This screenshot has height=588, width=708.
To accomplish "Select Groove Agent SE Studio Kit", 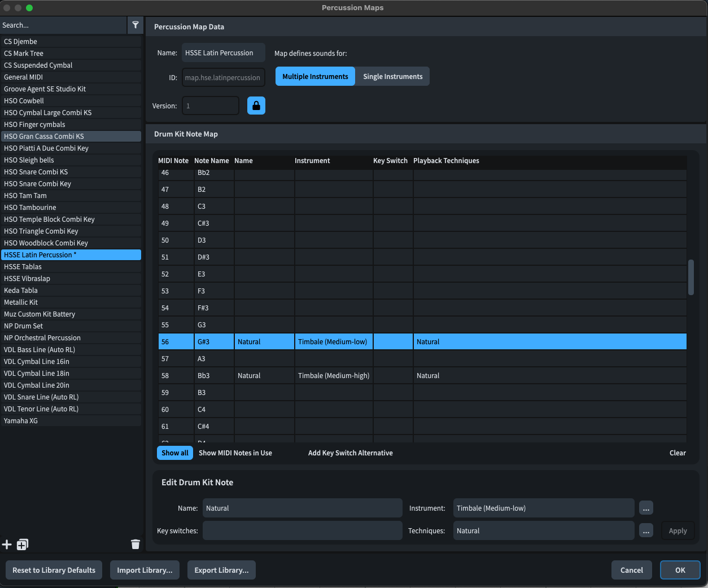I will pyautogui.click(x=71, y=89).
